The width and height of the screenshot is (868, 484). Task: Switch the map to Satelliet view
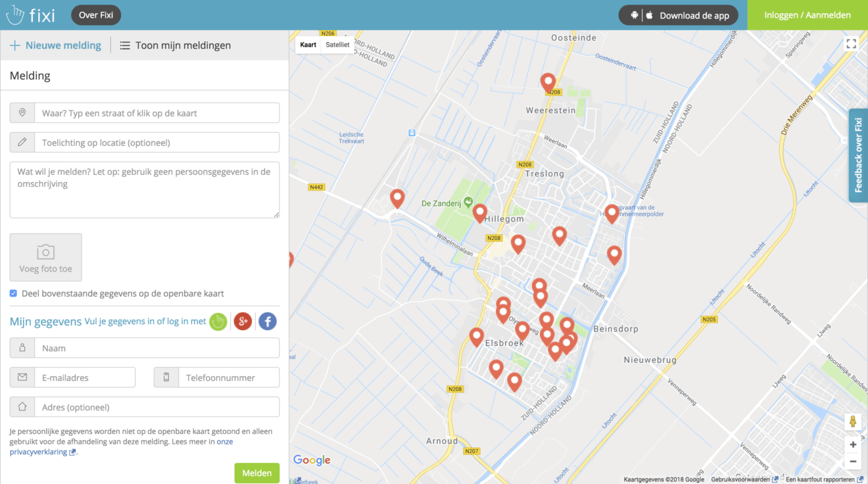[337, 45]
